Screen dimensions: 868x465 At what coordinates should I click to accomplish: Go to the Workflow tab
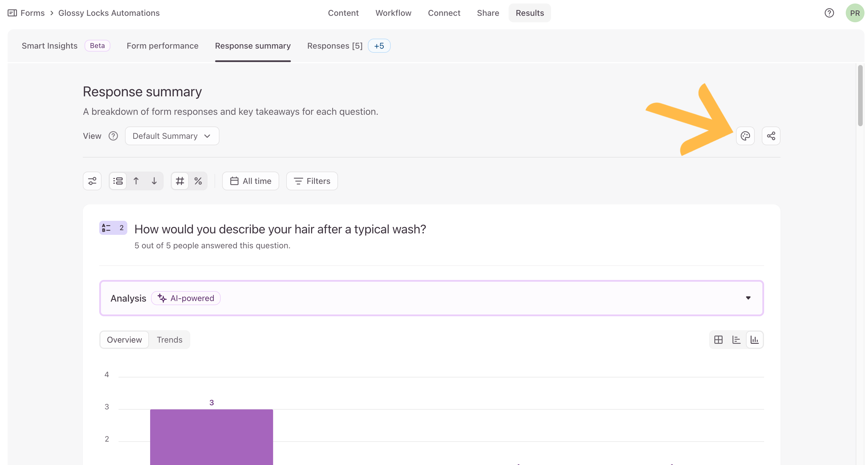pos(394,13)
